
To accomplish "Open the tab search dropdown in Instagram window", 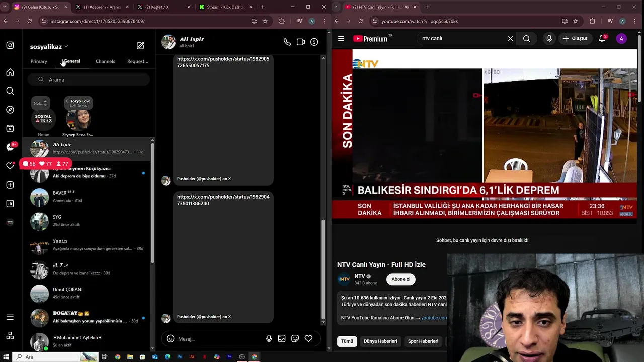I will 5,7.
